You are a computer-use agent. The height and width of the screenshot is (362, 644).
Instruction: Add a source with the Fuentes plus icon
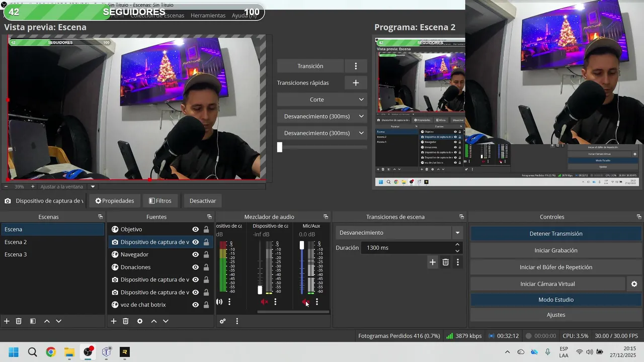pos(114,321)
